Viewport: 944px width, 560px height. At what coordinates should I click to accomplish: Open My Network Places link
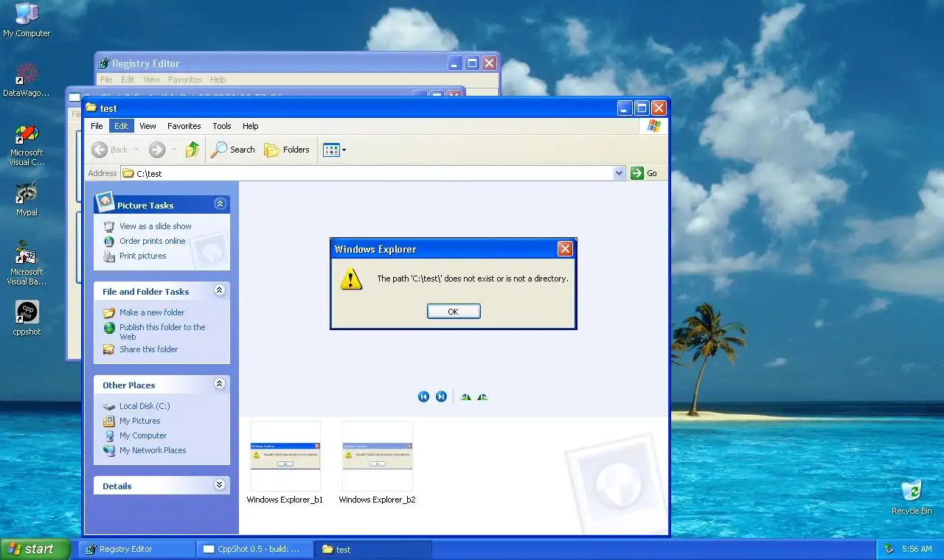(152, 450)
